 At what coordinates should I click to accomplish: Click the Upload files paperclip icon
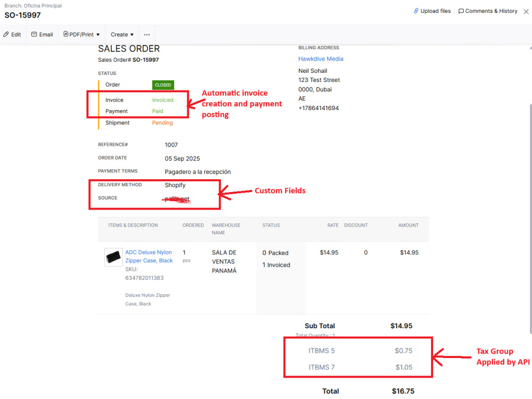[416, 11]
